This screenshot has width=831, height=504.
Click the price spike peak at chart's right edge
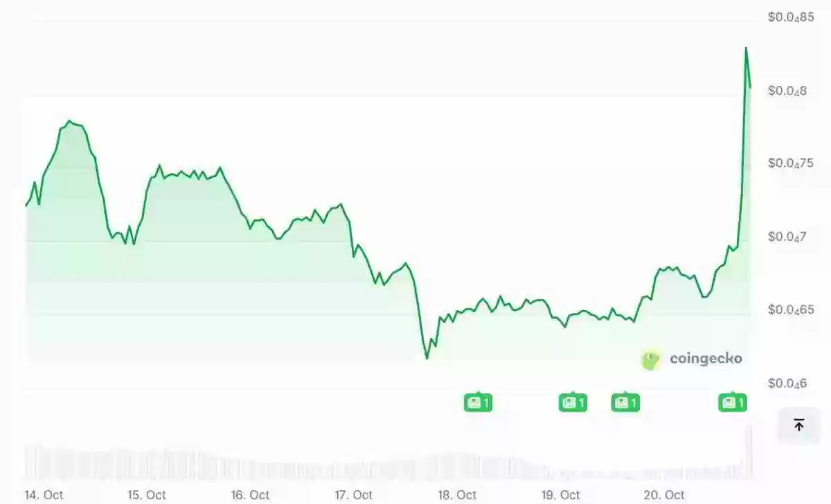[x=746, y=48]
